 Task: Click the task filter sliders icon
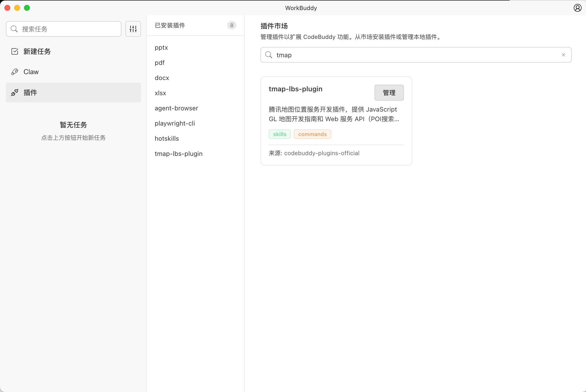click(133, 29)
